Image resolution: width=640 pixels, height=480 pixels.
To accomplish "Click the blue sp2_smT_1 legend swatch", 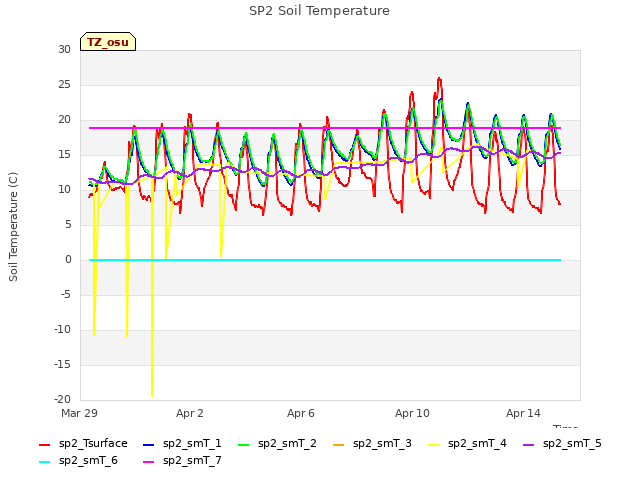I will coord(149,444).
